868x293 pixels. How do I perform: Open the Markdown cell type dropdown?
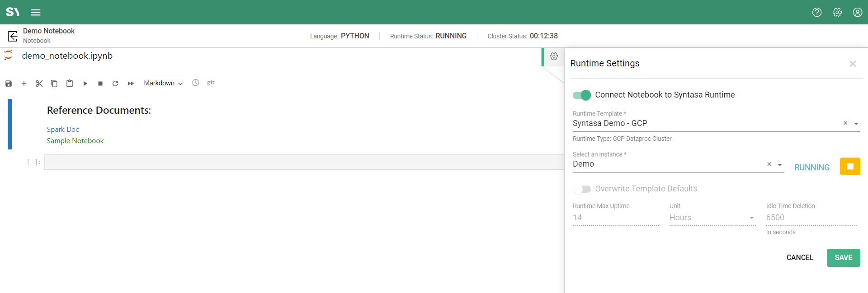[163, 83]
